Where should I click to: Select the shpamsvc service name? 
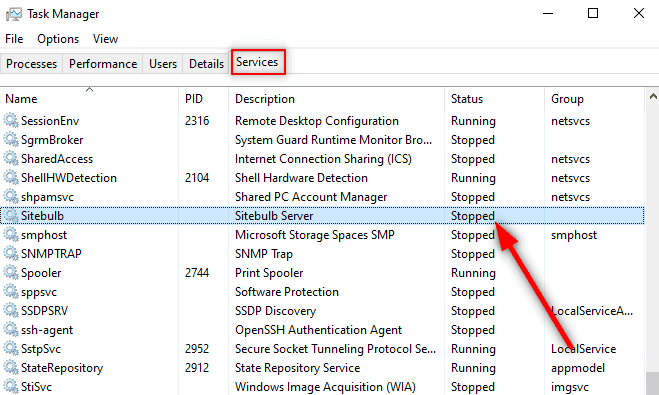[x=47, y=197]
